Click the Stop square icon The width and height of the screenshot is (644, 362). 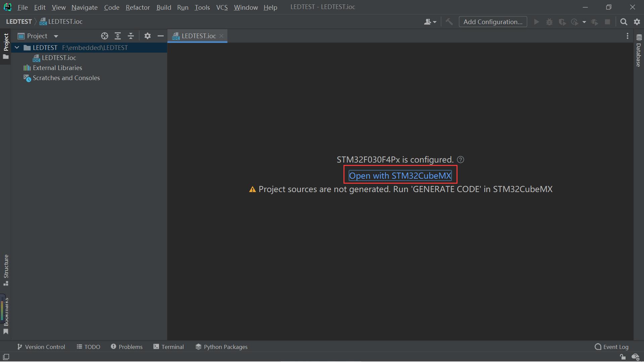(607, 22)
